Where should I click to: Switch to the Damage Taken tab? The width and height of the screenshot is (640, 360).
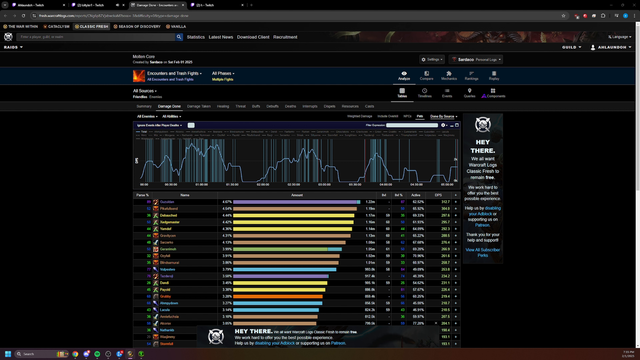[x=199, y=106]
